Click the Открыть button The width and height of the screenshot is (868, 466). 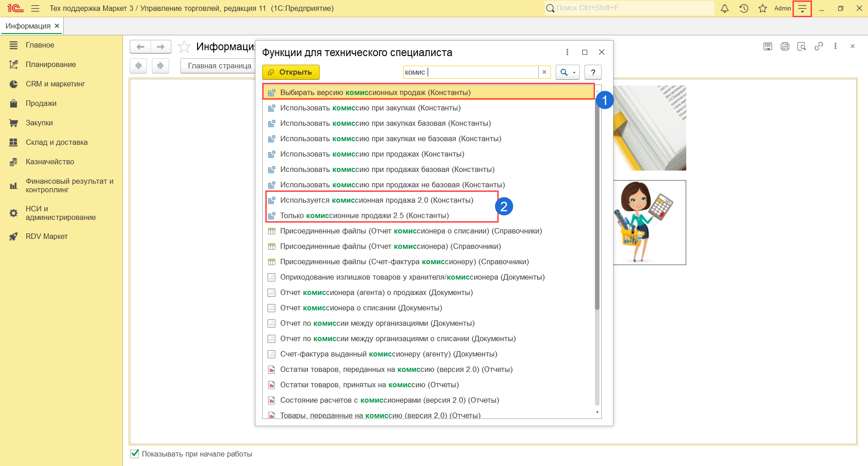(290, 72)
